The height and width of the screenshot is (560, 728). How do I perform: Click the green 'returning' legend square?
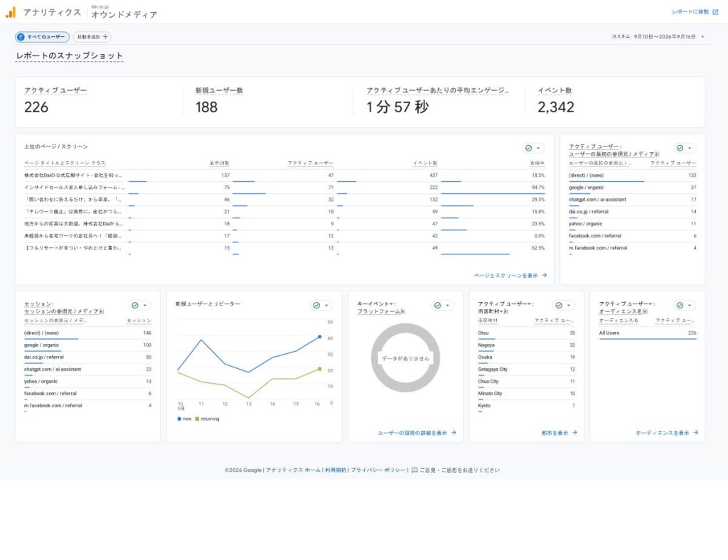click(197, 419)
